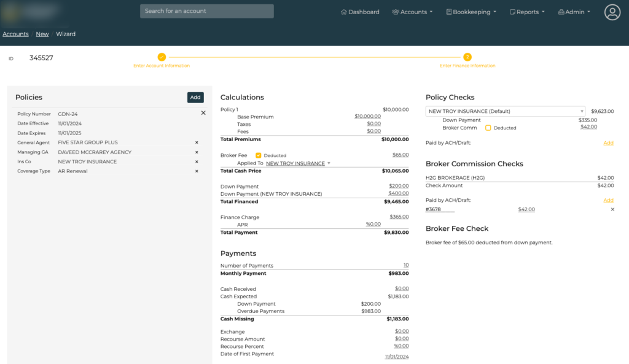
Task: Edit the Fees $0.00 value
Action: (374, 131)
